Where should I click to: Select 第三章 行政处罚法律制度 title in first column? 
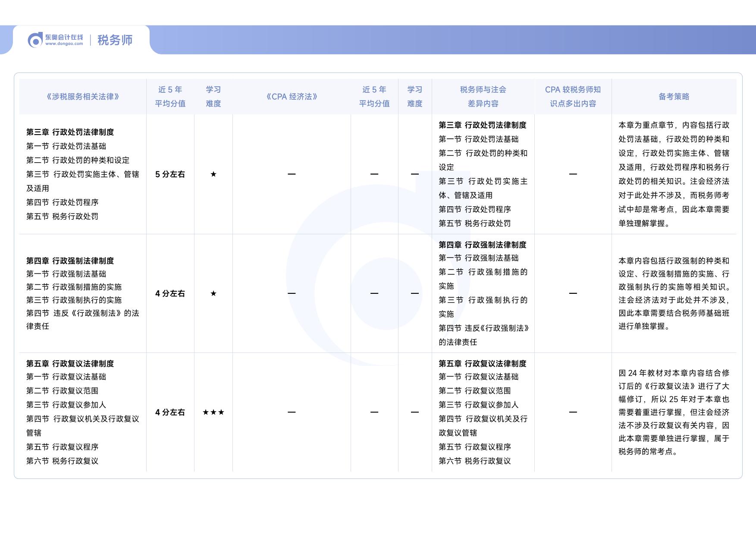pos(70,132)
